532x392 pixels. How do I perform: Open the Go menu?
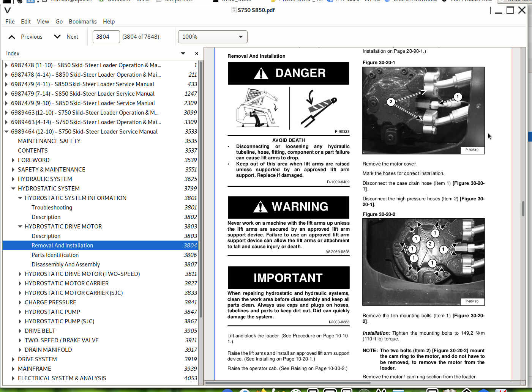click(x=59, y=22)
